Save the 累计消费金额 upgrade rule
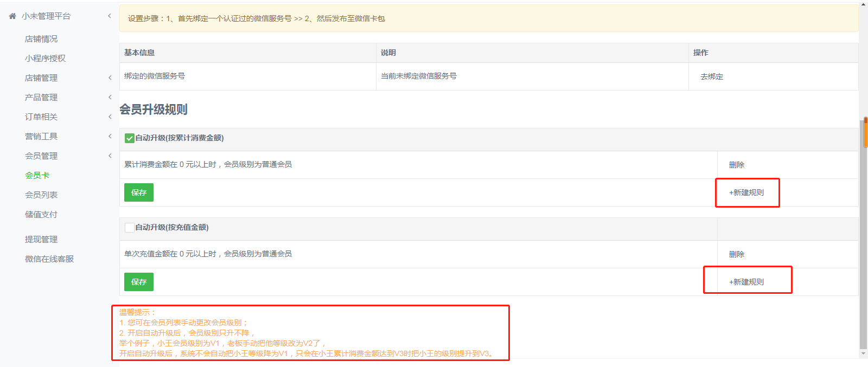 pyautogui.click(x=139, y=192)
